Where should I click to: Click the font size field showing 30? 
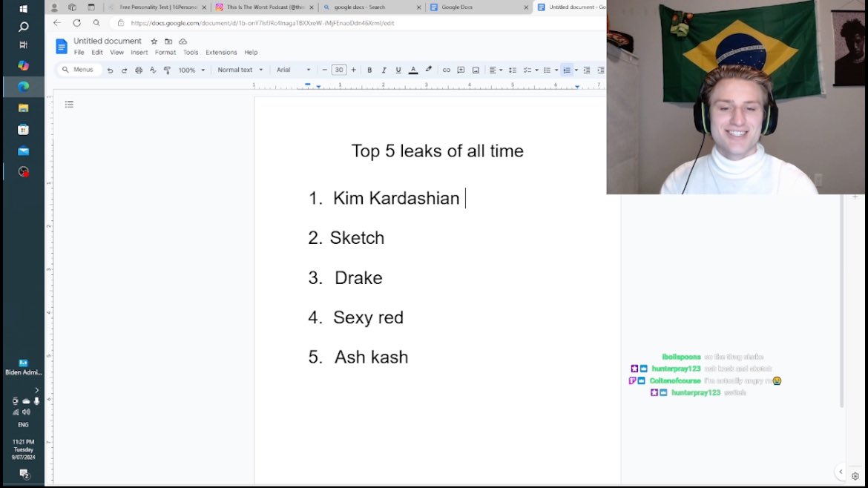click(339, 70)
